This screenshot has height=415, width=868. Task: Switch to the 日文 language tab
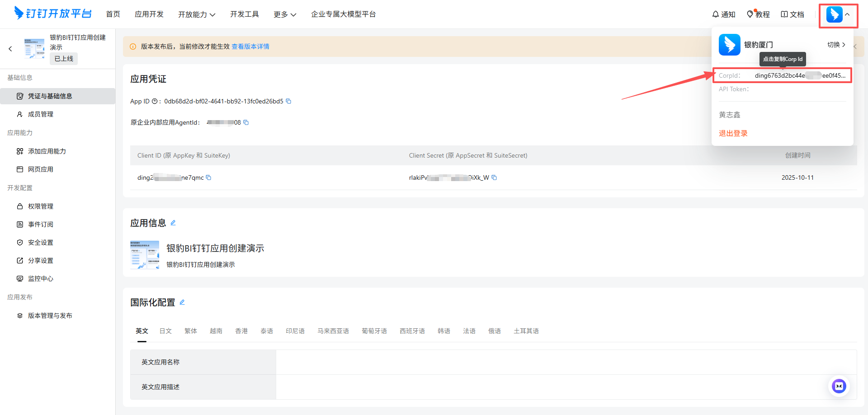165,331
